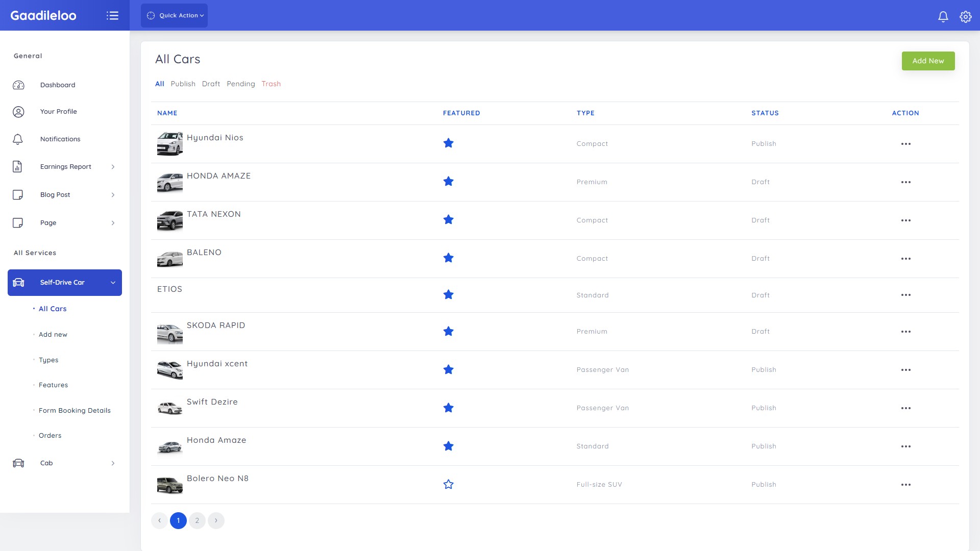This screenshot has width=980, height=551.
Task: Click the Add New button
Action: 928,61
